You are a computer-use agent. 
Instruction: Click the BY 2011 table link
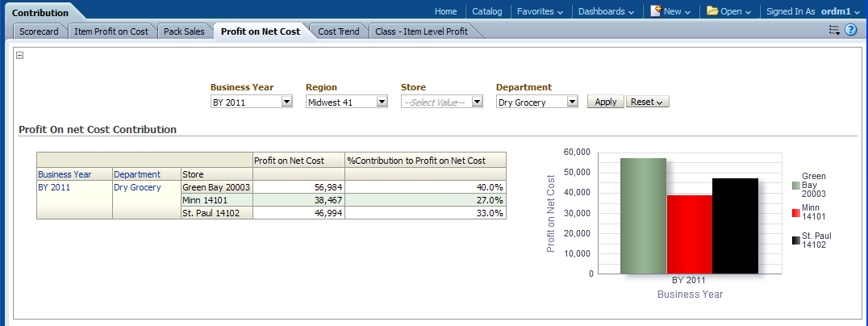pos(55,187)
